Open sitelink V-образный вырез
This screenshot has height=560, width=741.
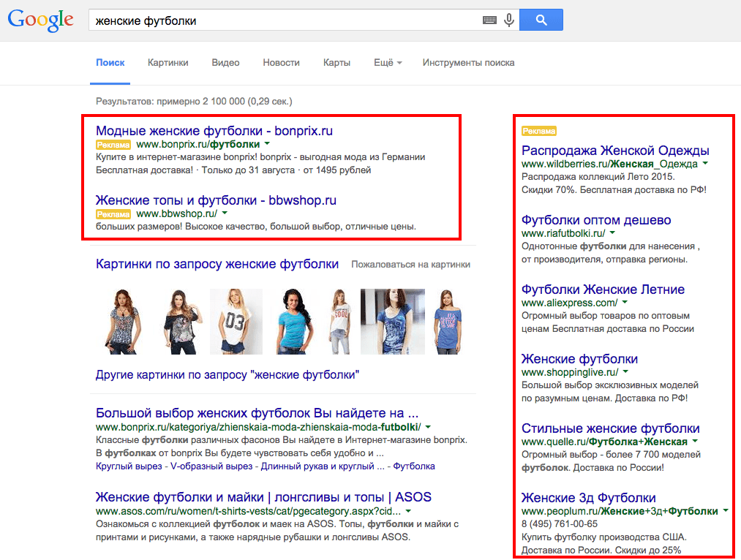click(x=211, y=466)
